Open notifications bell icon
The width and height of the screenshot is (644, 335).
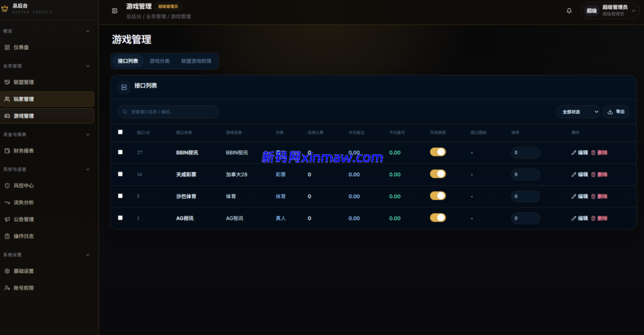pos(569,11)
